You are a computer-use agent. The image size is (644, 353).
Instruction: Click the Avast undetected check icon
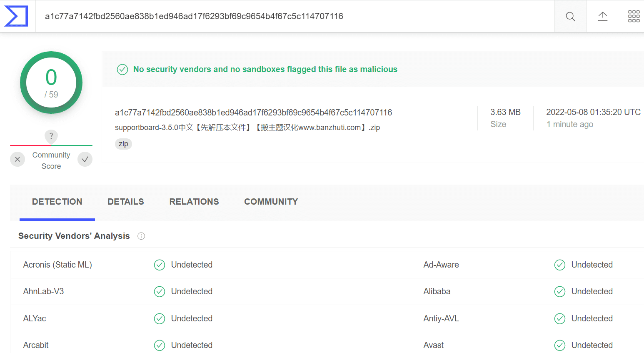(x=560, y=345)
